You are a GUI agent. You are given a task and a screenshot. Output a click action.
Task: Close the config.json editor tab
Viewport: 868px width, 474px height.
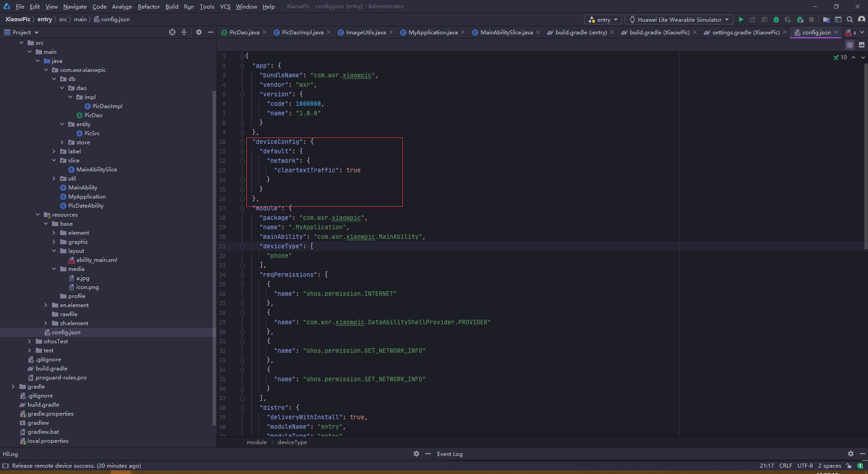coord(836,32)
